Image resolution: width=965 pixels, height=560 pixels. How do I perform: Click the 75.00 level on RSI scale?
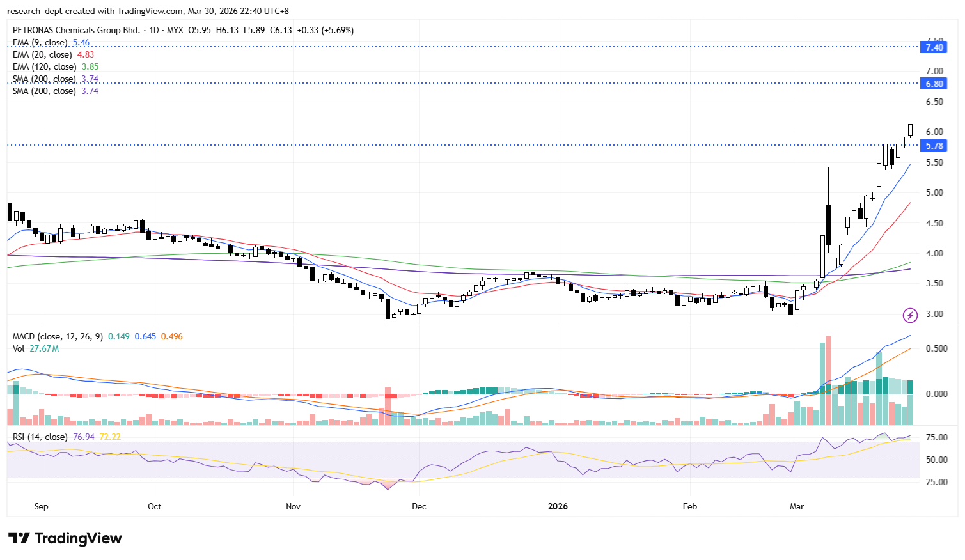[x=936, y=438]
